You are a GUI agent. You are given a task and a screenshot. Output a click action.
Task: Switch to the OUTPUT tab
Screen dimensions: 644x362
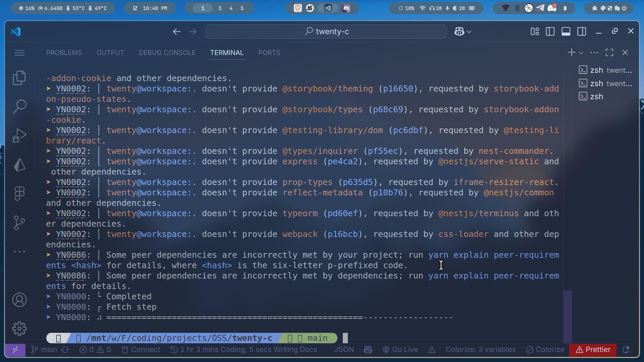pos(110,53)
